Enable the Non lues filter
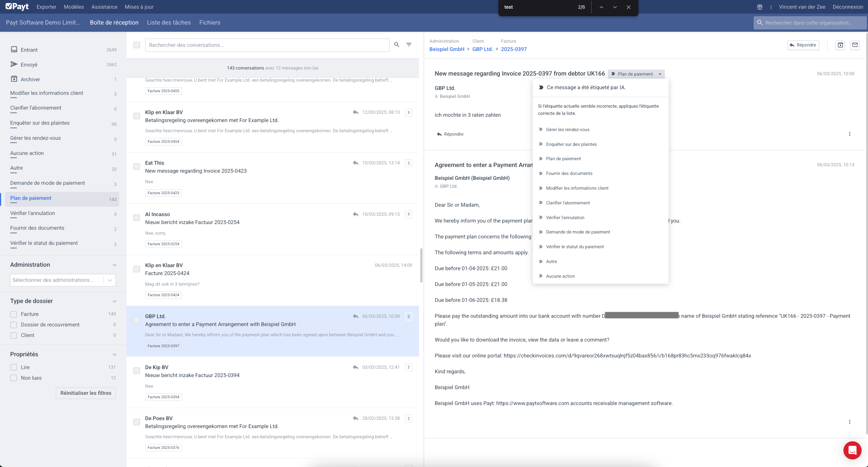 click(14, 378)
